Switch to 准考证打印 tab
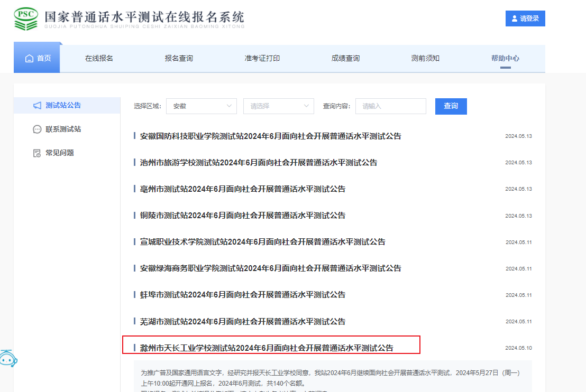The height and width of the screenshot is (392, 586). (x=262, y=58)
